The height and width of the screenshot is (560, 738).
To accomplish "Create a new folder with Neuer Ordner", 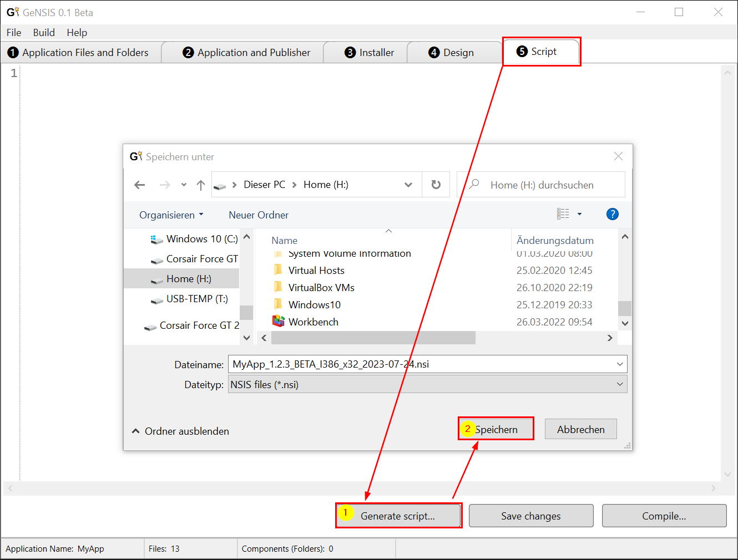I will point(259,215).
